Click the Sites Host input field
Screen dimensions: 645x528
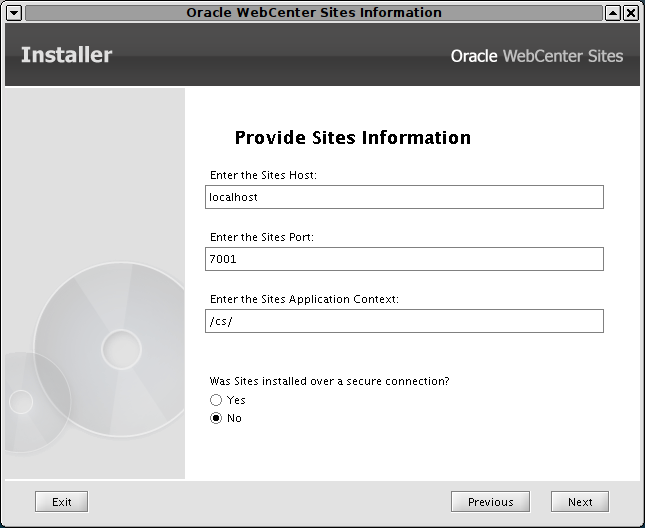click(x=404, y=197)
